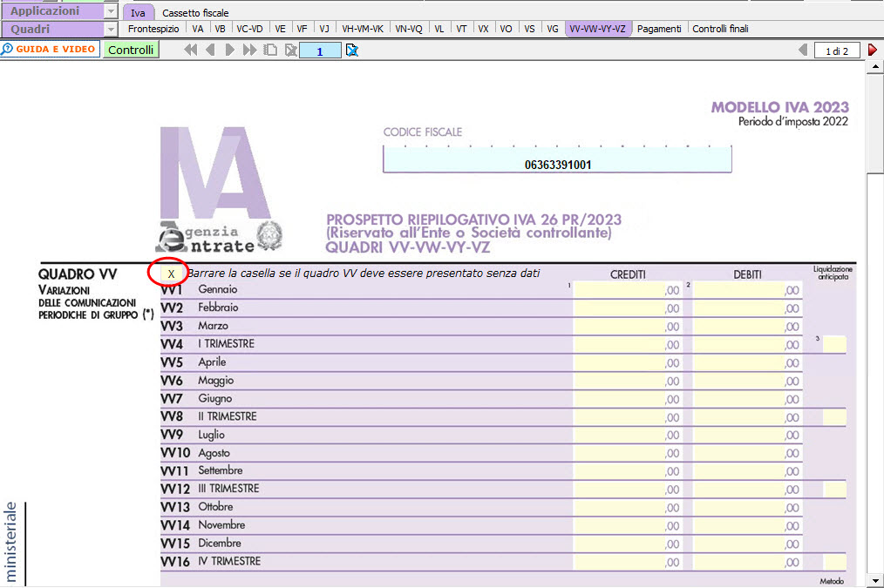Open the Applicazioni dropdown arrow
Viewport: 884px width, 588px height.
pyautogui.click(x=111, y=10)
